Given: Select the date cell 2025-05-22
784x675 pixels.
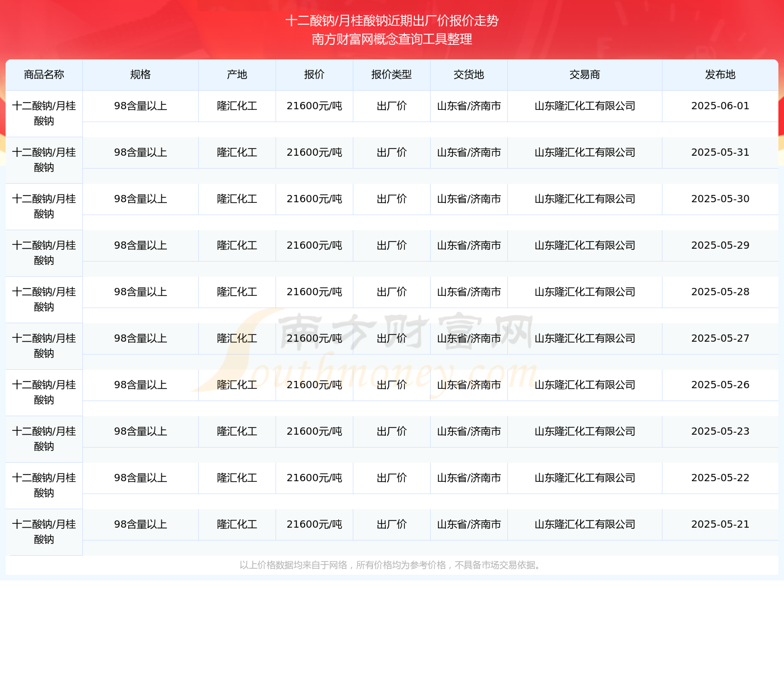Looking at the screenshot, I should (720, 478).
